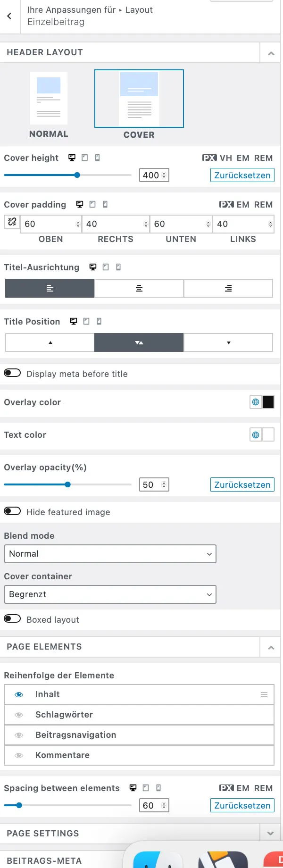Reset Spacing between elements with Zurücksetzen
Screen dimensions: 283x868
click(x=242, y=806)
